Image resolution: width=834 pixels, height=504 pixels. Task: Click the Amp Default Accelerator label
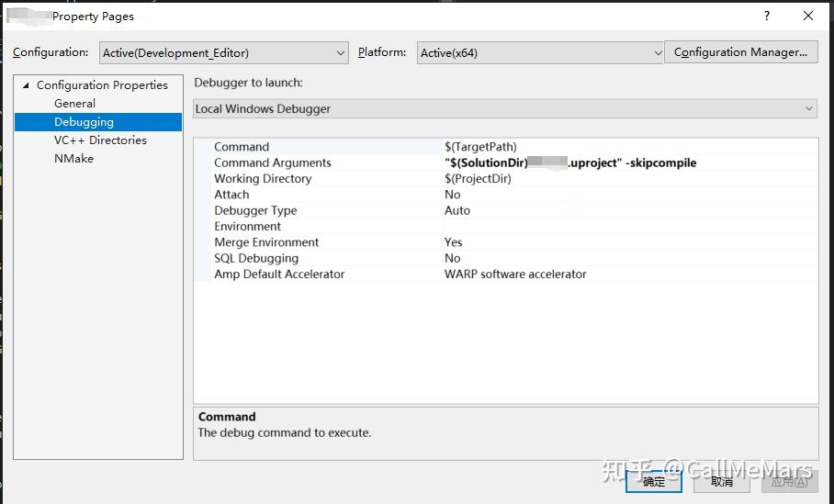coord(279,274)
